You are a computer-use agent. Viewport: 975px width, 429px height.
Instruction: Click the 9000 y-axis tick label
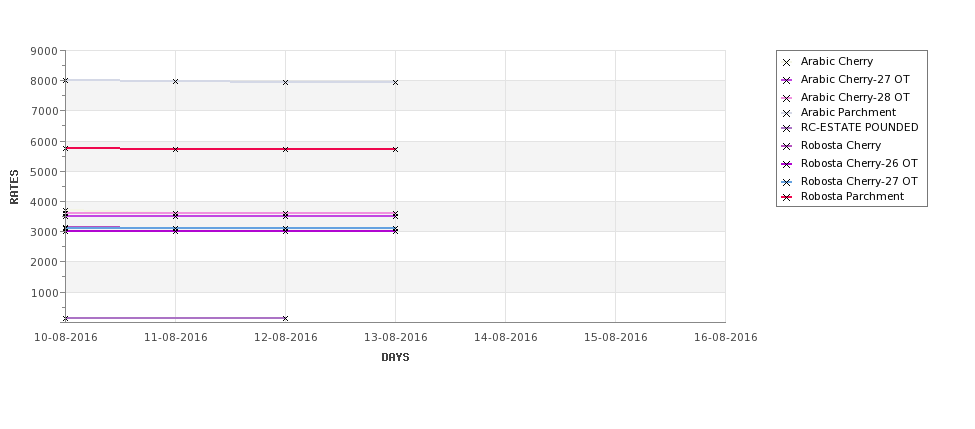[x=44, y=51]
